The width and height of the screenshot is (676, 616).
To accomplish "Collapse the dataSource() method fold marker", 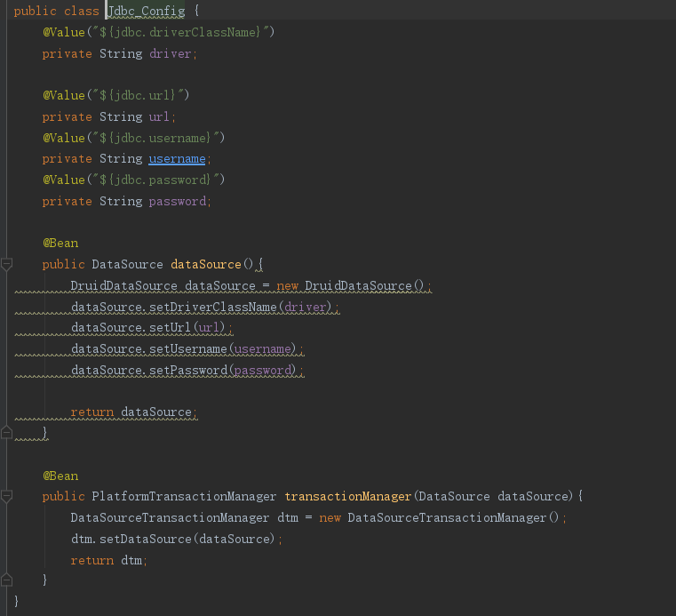I will click(6, 264).
